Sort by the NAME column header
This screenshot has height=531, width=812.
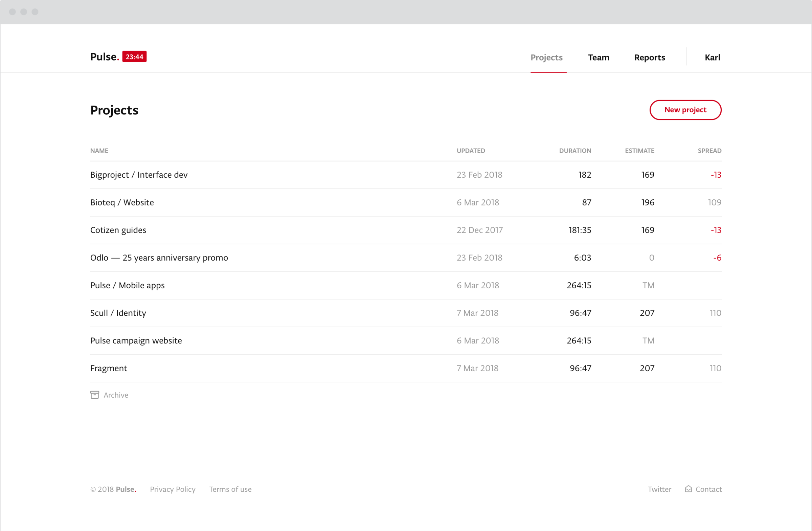[99, 151]
